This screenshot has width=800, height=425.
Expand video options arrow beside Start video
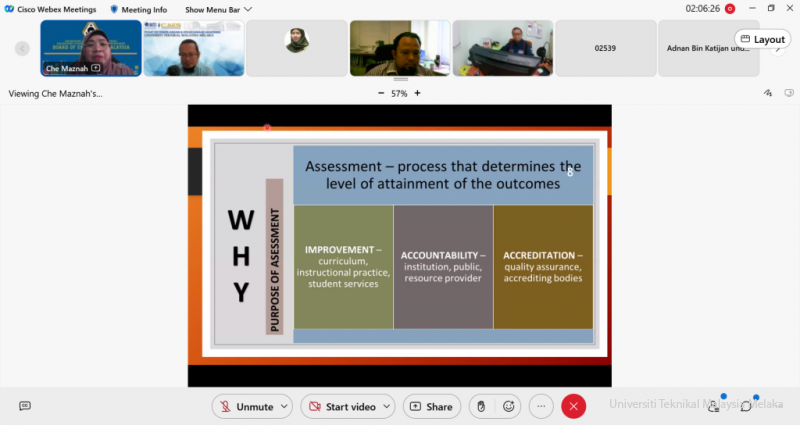pyautogui.click(x=387, y=407)
